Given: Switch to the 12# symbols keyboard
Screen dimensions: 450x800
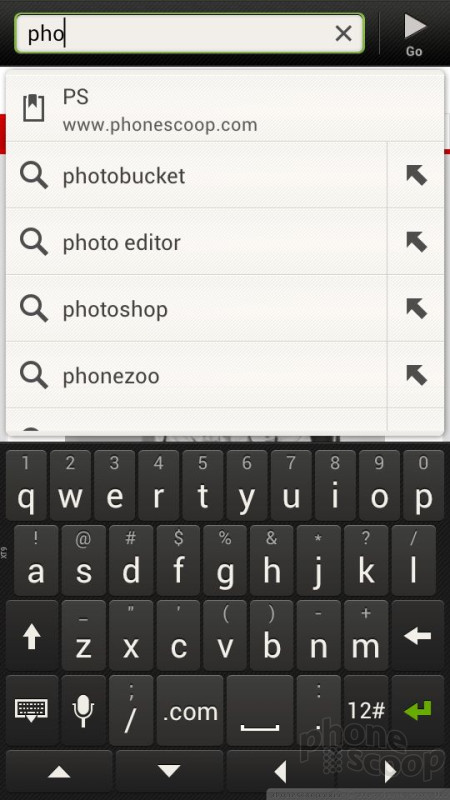Looking at the screenshot, I should pos(366,710).
